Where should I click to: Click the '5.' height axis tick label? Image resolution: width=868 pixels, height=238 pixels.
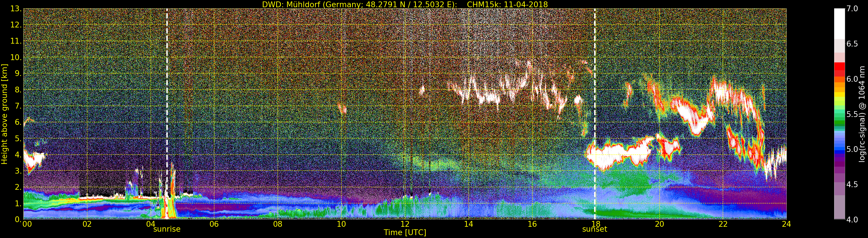(18, 138)
